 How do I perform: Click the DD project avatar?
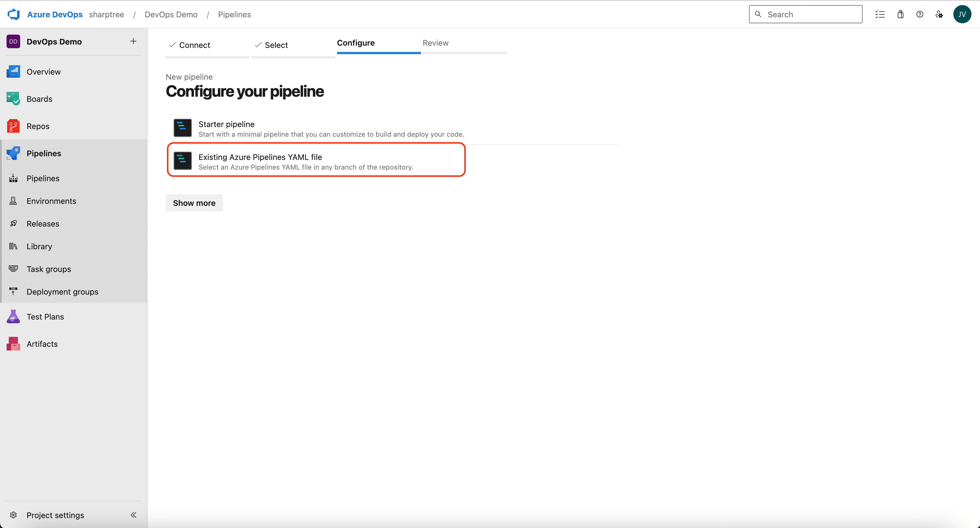[x=13, y=41]
